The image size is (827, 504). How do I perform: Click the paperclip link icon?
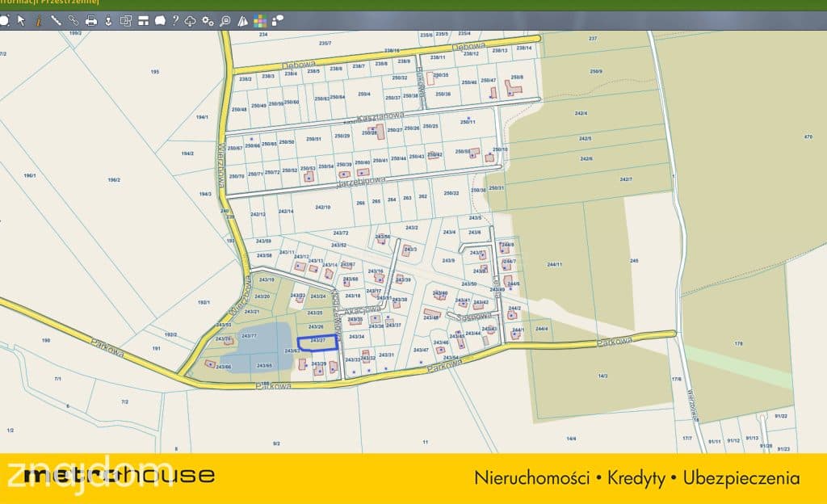(73, 20)
